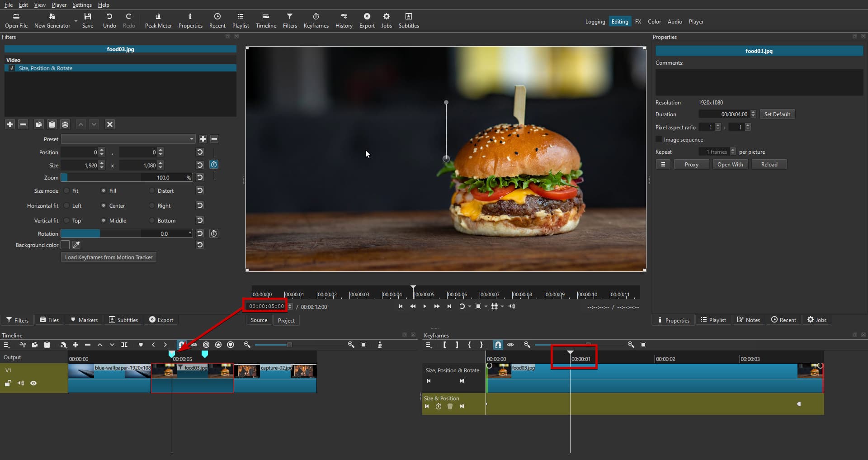Toggle keyframes stopwatch for Size
Screen dimensions: 868x460
[214, 165]
